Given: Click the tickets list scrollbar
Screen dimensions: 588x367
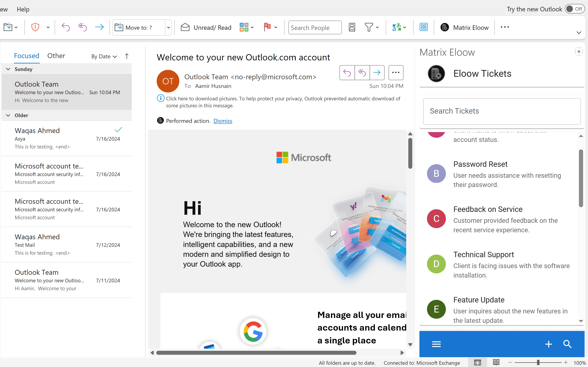Looking at the screenshot, I should [581, 178].
